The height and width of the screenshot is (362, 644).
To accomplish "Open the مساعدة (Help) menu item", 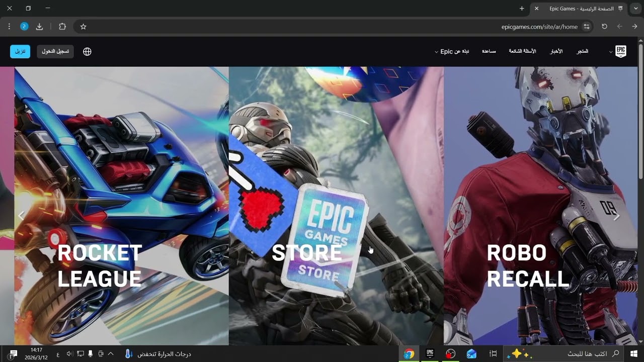I will 489,51.
